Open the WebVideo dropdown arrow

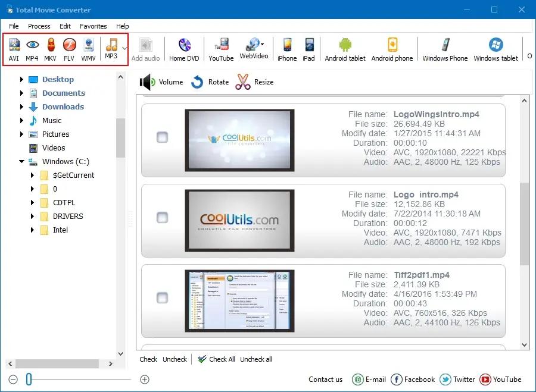(262, 45)
